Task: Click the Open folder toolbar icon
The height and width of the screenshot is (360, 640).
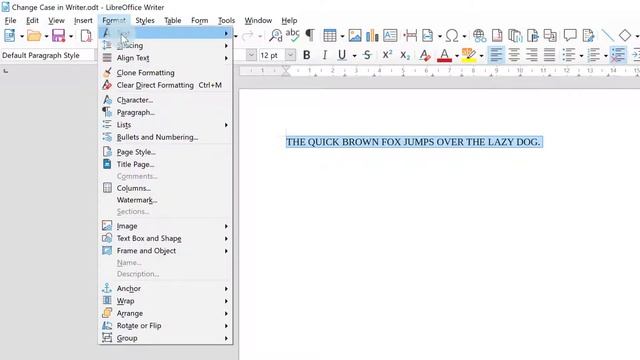Action: coord(34,36)
